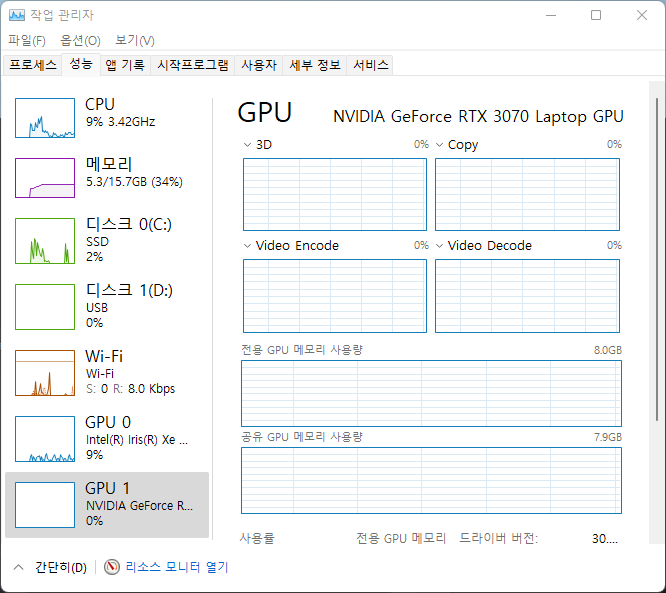Select the CPU usage graph thumbnail

click(x=45, y=118)
